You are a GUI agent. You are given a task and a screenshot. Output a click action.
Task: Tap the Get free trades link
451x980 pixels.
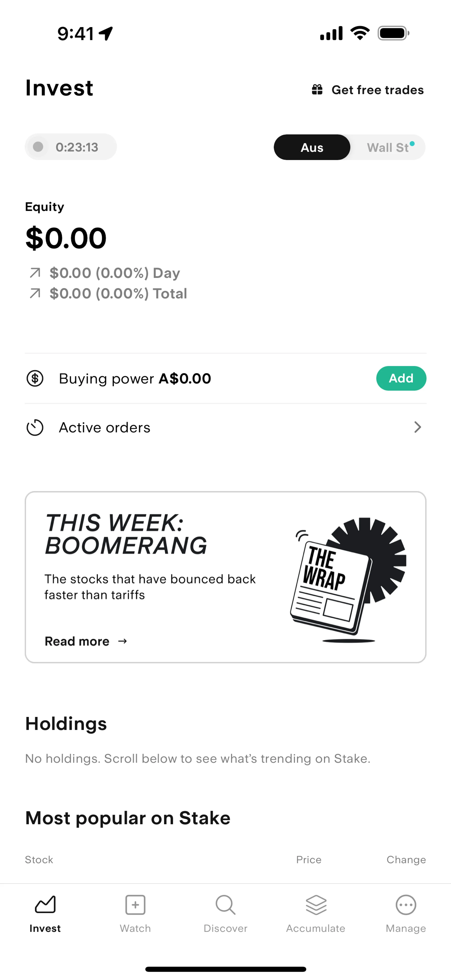[377, 90]
